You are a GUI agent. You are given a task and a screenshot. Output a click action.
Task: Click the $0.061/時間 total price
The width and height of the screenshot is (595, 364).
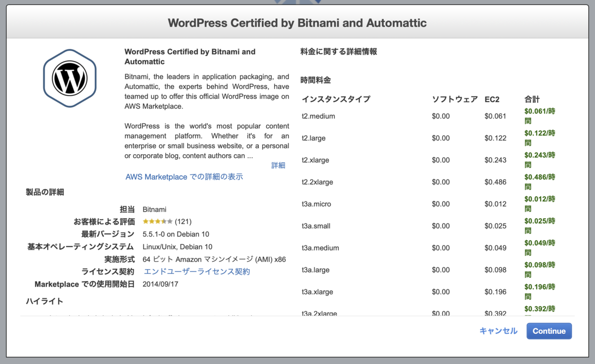(540, 116)
